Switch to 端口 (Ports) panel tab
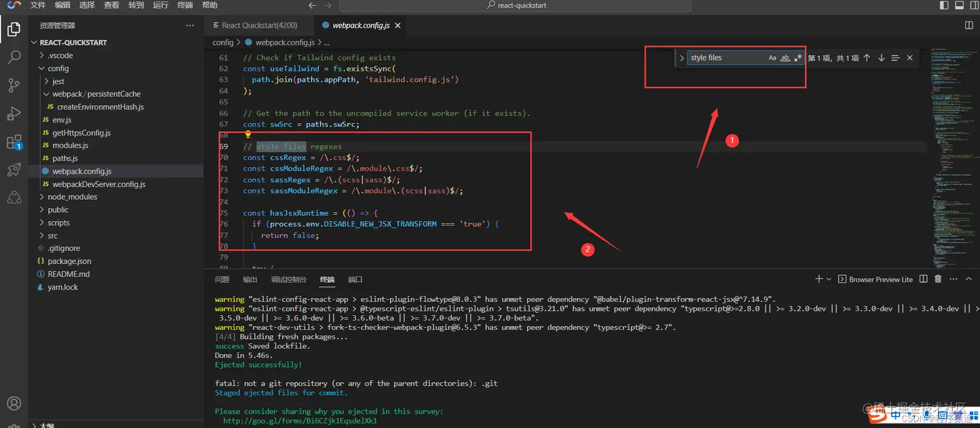980x428 pixels. pos(355,279)
